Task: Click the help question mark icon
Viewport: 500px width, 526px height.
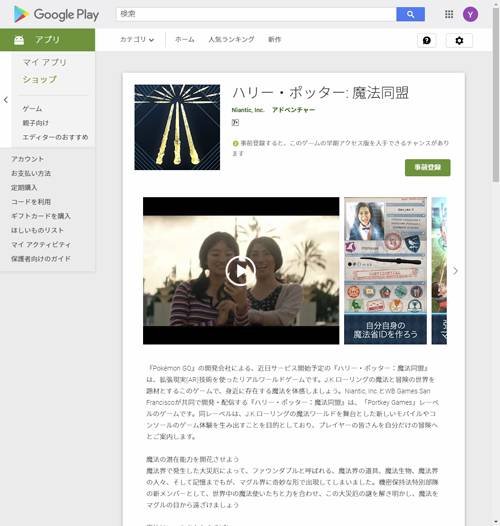Action: click(x=427, y=41)
